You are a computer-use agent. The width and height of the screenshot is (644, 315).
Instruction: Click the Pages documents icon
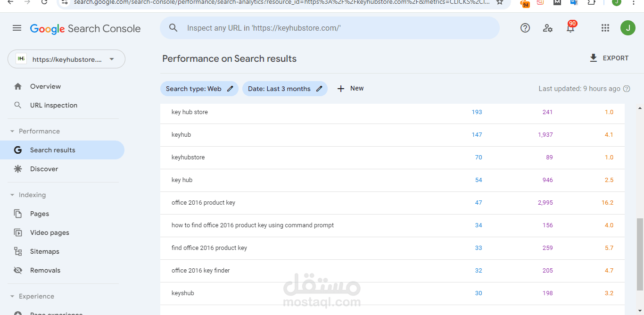pos(18,214)
